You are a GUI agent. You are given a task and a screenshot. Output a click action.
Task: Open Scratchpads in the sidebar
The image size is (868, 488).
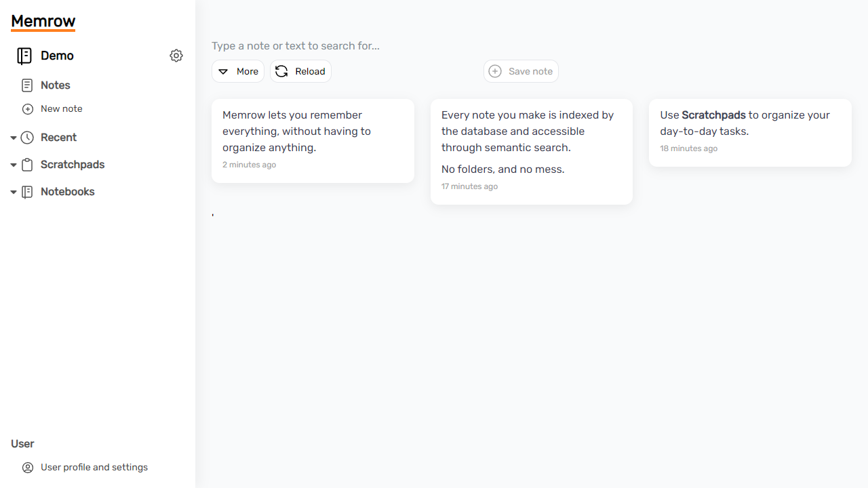(73, 165)
